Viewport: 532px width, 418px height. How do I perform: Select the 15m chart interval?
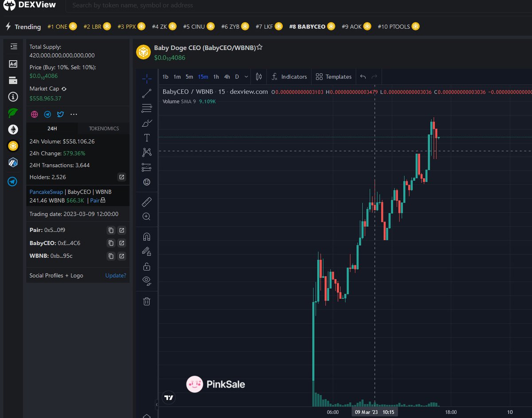coord(203,77)
